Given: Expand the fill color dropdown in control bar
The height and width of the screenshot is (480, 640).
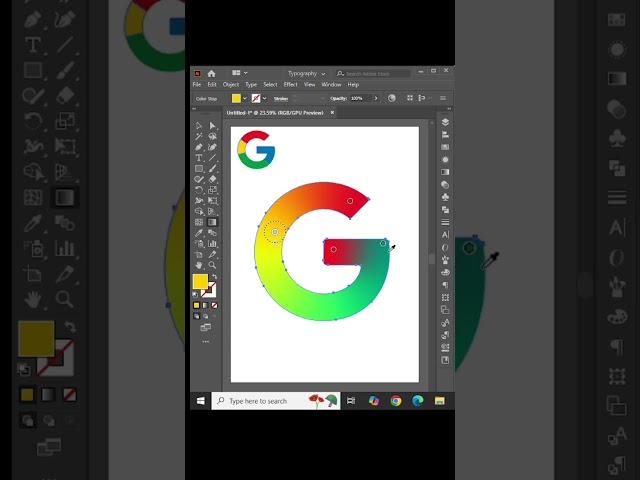Looking at the screenshot, I should coord(244,98).
